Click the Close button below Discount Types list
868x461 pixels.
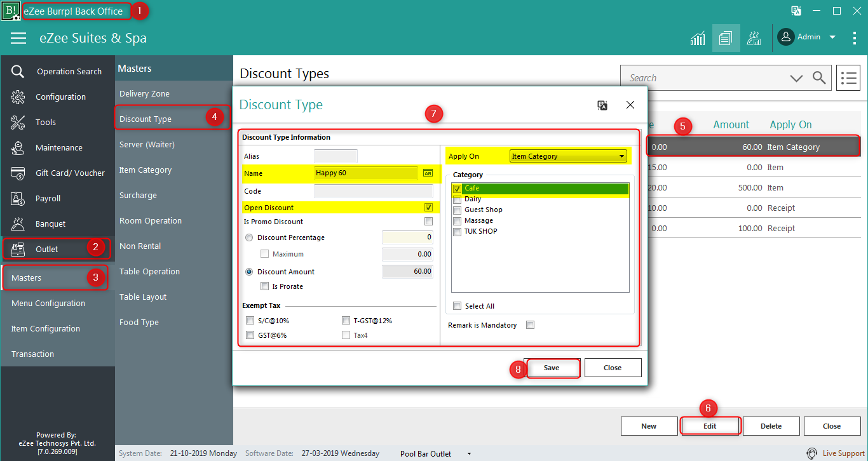pyautogui.click(x=832, y=426)
